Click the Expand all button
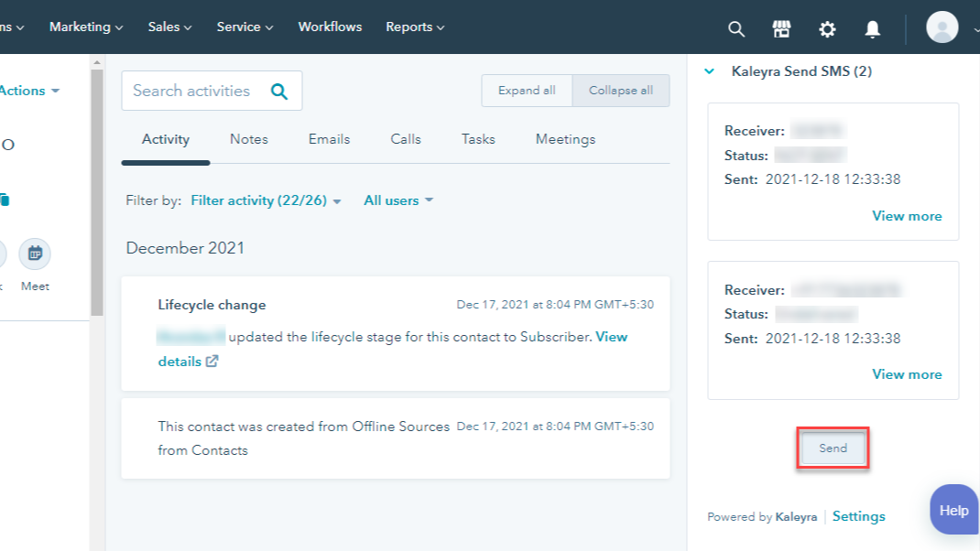This screenshot has width=980, height=551. point(527,91)
